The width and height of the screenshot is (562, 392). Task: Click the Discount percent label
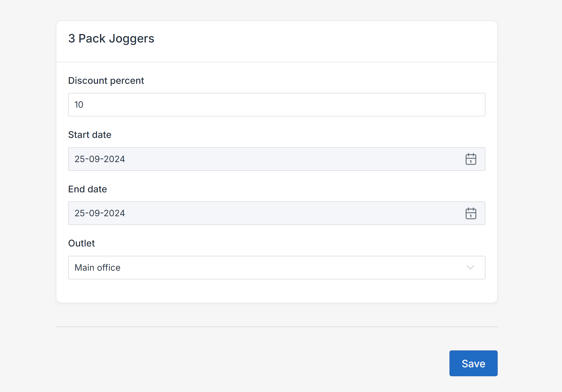point(106,81)
